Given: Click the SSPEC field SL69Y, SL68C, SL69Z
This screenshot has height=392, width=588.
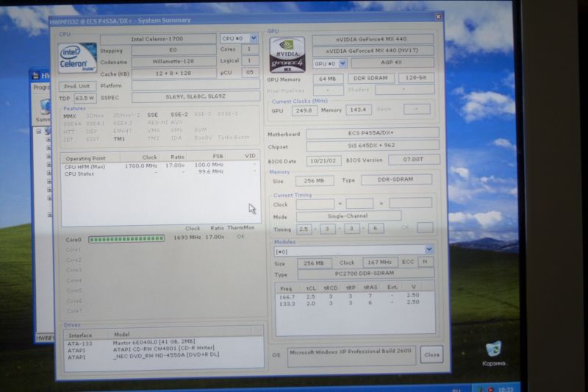Looking at the screenshot, I should (196, 96).
